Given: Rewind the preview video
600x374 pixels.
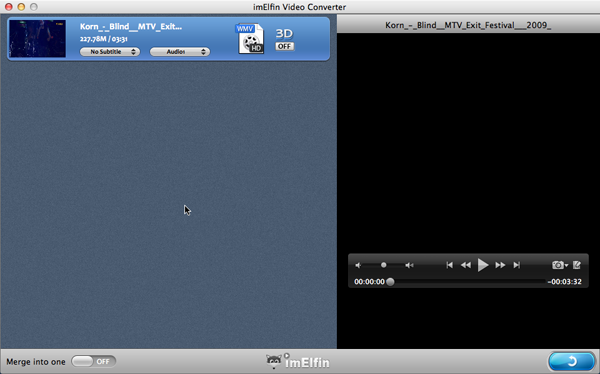Looking at the screenshot, I should pos(466,265).
